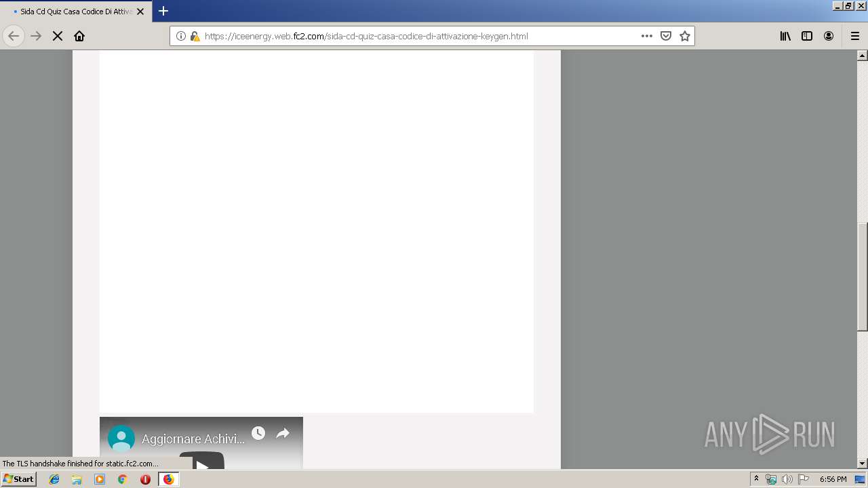
Task: Click the vertical scrollbar thumb
Action: pyautogui.click(x=863, y=277)
